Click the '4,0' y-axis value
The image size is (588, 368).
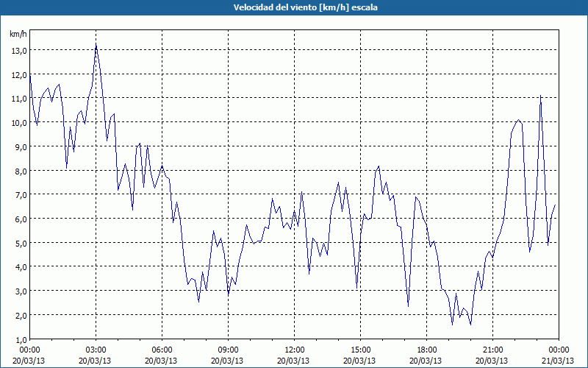[21, 267]
